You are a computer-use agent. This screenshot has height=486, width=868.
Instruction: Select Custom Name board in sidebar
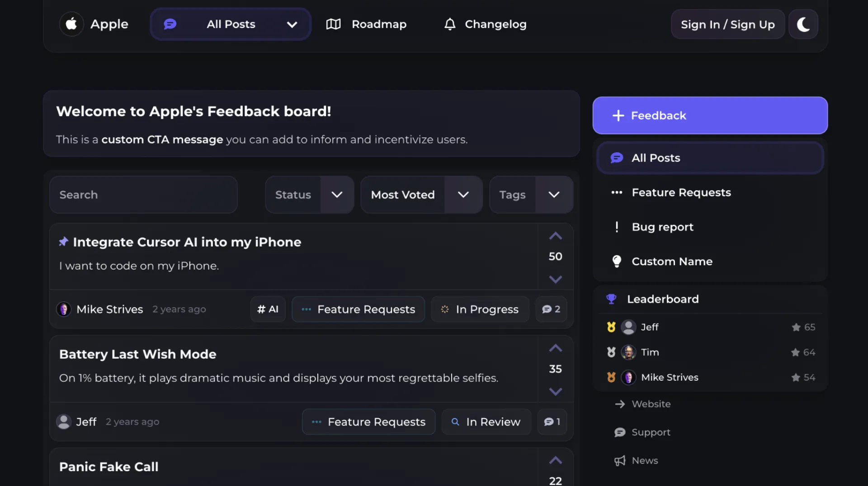710,262
